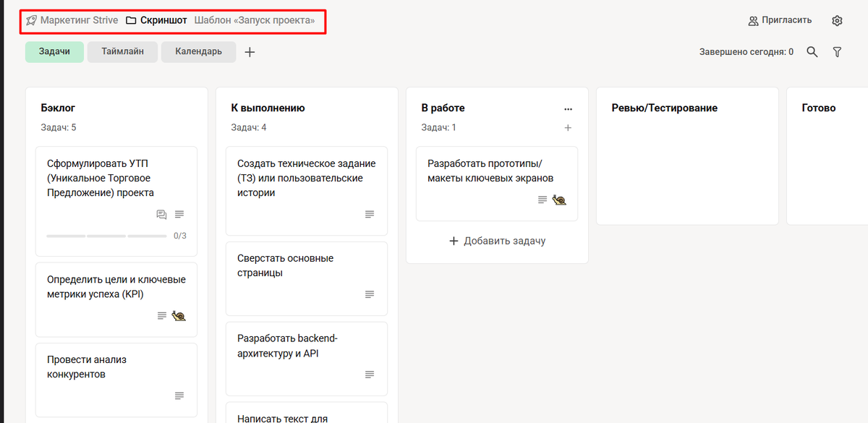This screenshot has height=423, width=868.
Task: Switch to the «Таймлайн» tab
Action: click(122, 51)
